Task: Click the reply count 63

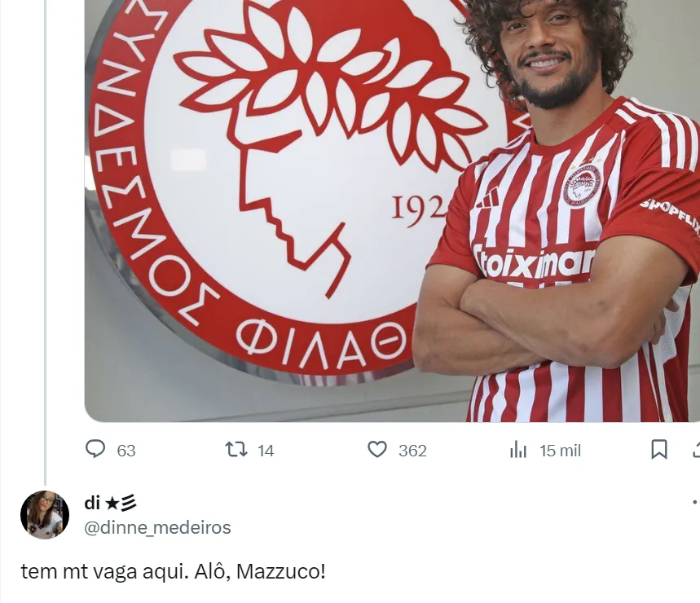Action: point(125,451)
